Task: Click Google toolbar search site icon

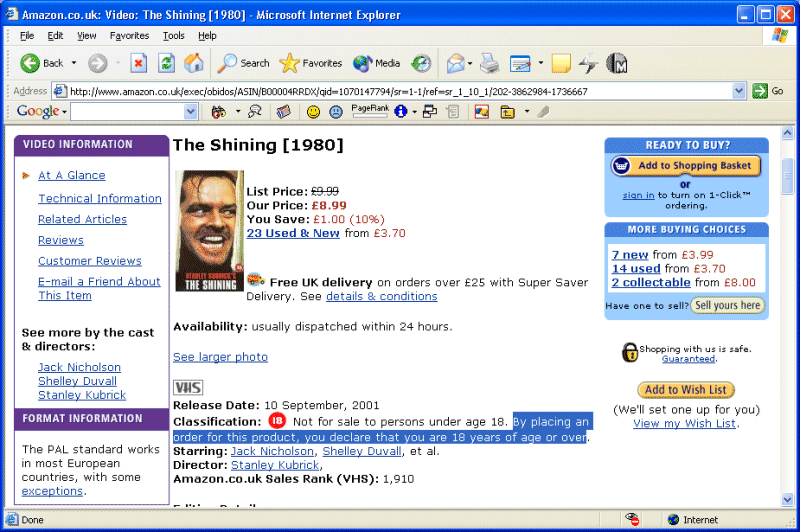Action: pos(254,112)
